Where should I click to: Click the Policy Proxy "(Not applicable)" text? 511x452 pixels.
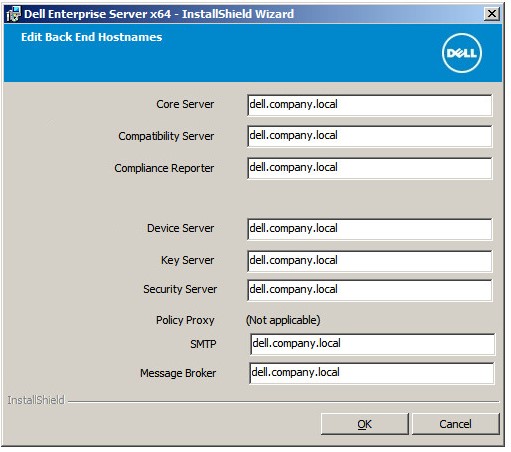[x=283, y=320]
